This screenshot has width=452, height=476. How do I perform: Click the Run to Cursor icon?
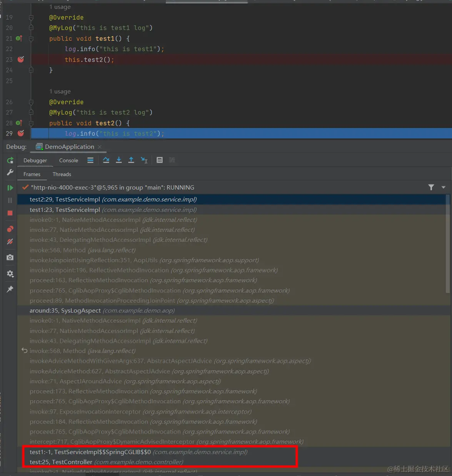point(144,160)
